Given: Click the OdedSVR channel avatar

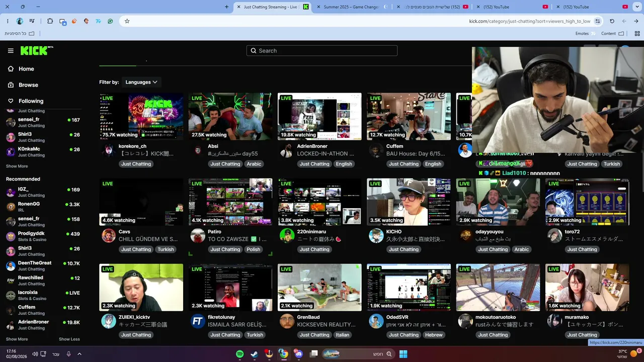Looking at the screenshot, I should (376, 321).
